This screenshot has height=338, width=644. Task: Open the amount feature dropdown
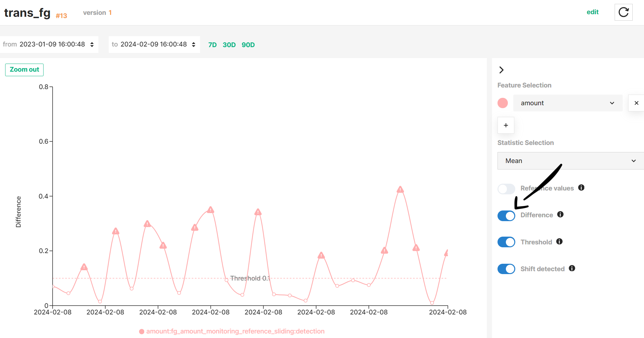568,103
